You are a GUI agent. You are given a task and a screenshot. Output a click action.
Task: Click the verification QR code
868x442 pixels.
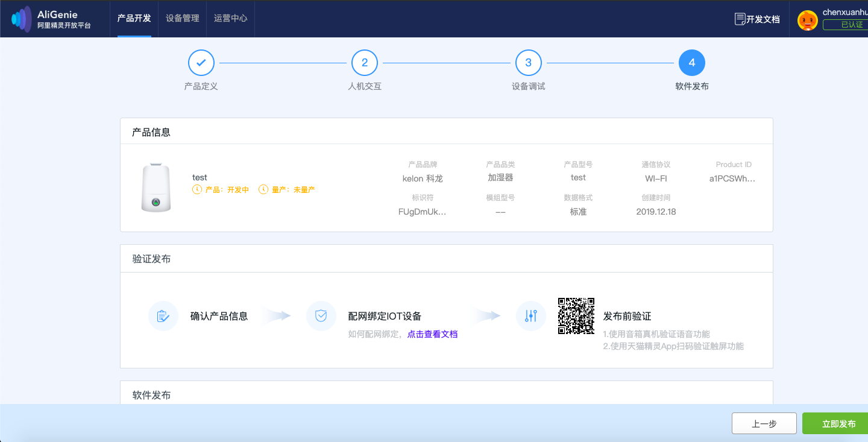pyautogui.click(x=576, y=316)
